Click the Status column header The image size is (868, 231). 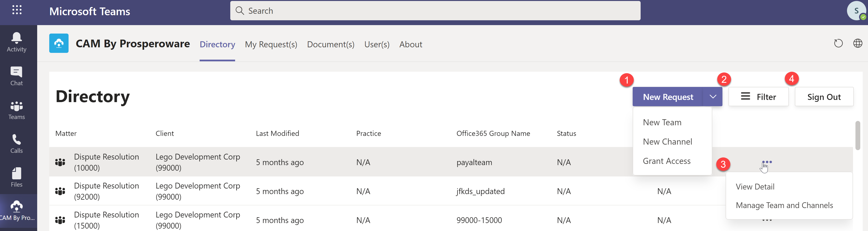566,133
